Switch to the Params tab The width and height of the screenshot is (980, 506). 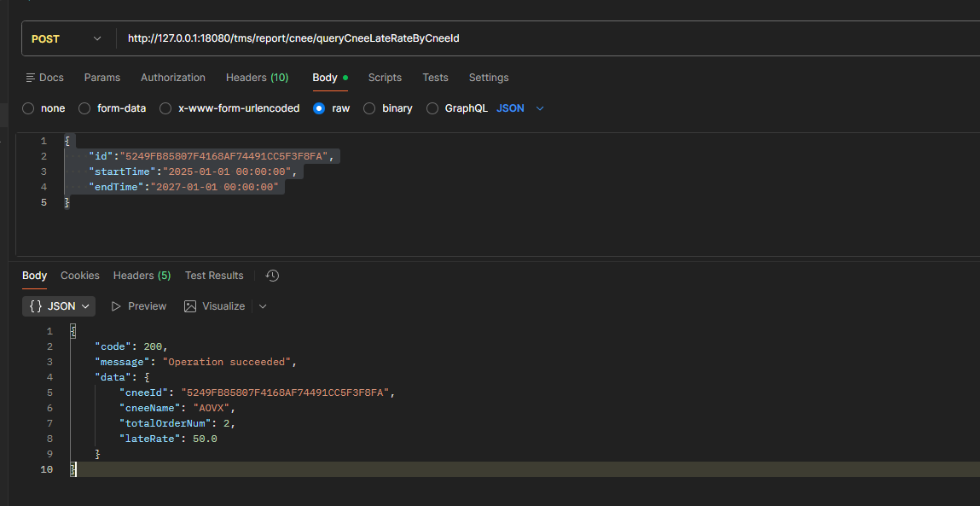101,78
